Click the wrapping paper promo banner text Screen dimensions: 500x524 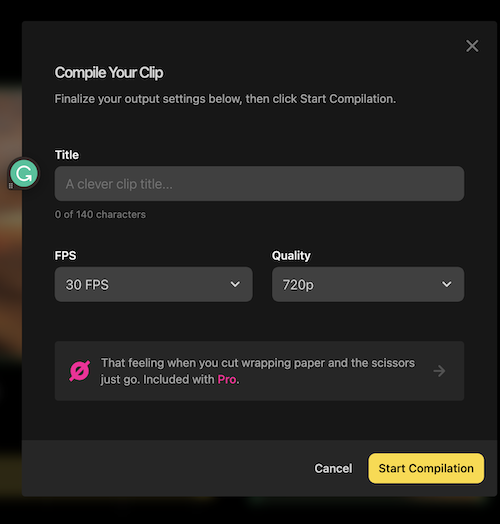tap(258, 371)
